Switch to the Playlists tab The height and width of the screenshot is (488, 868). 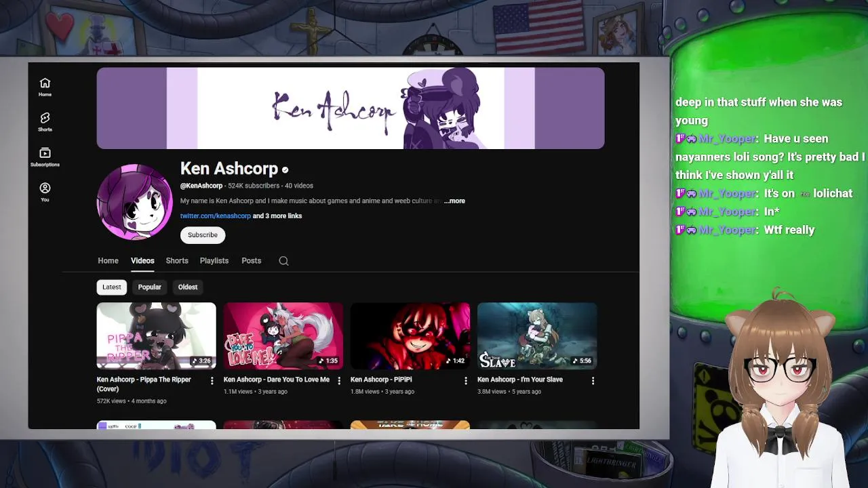pyautogui.click(x=214, y=260)
